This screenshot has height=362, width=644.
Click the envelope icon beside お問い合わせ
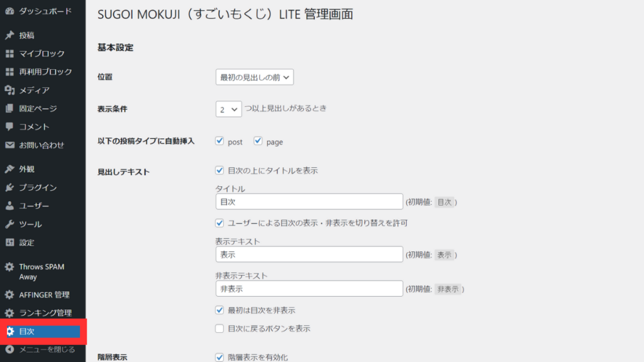[9, 145]
